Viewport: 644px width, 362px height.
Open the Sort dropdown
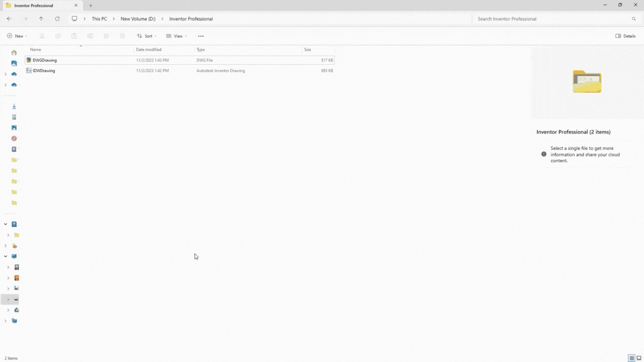pyautogui.click(x=146, y=36)
